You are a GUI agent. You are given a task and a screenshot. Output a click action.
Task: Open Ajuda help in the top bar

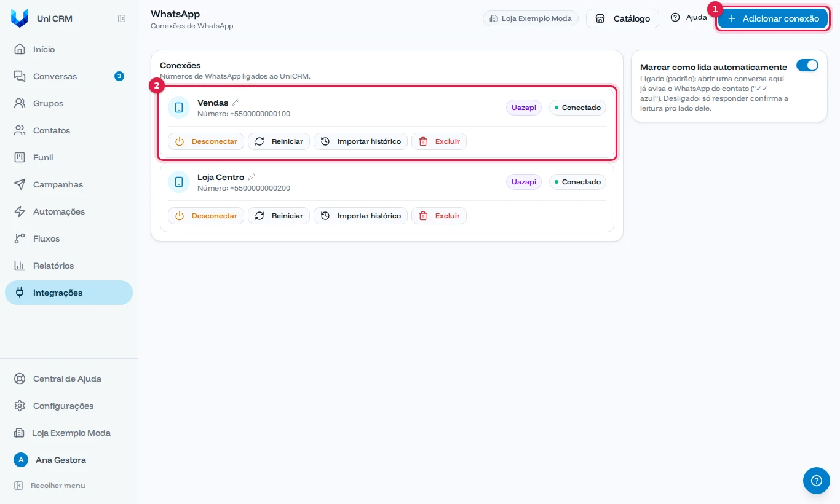point(689,18)
